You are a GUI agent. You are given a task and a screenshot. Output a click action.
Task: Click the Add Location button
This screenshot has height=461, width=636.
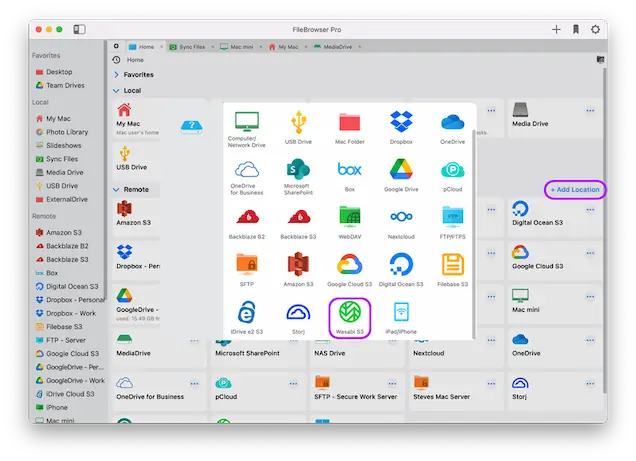tap(575, 189)
